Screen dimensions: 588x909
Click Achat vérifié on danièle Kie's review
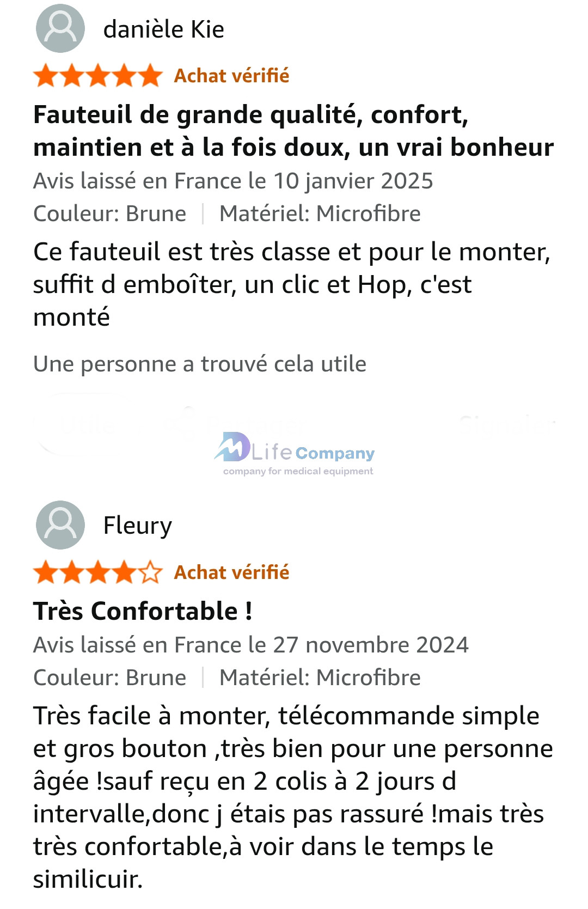[231, 76]
